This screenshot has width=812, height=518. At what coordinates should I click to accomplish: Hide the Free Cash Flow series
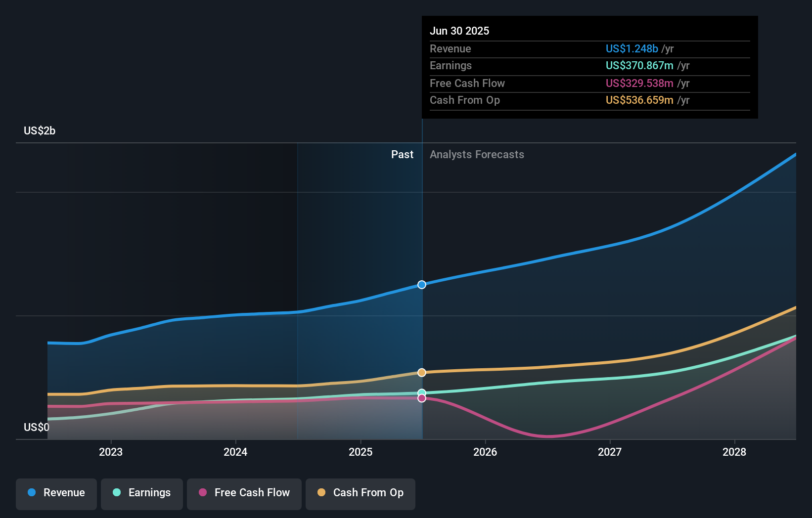coord(244,493)
